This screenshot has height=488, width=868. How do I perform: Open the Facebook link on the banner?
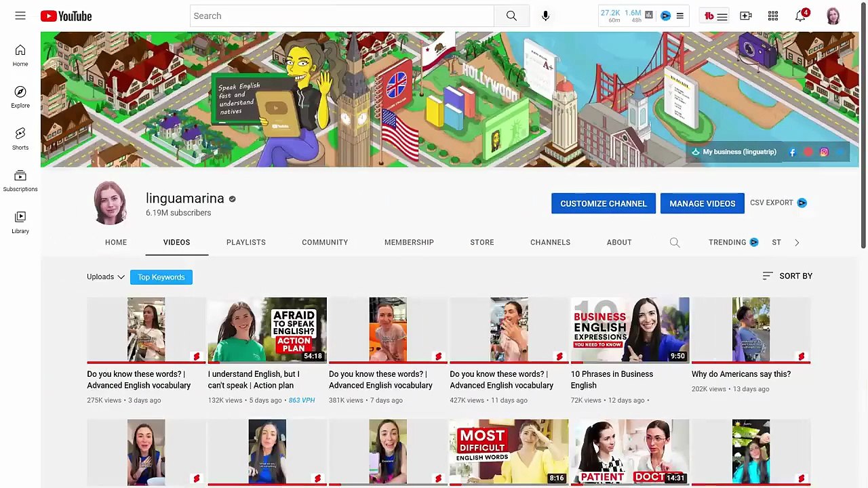(x=792, y=152)
